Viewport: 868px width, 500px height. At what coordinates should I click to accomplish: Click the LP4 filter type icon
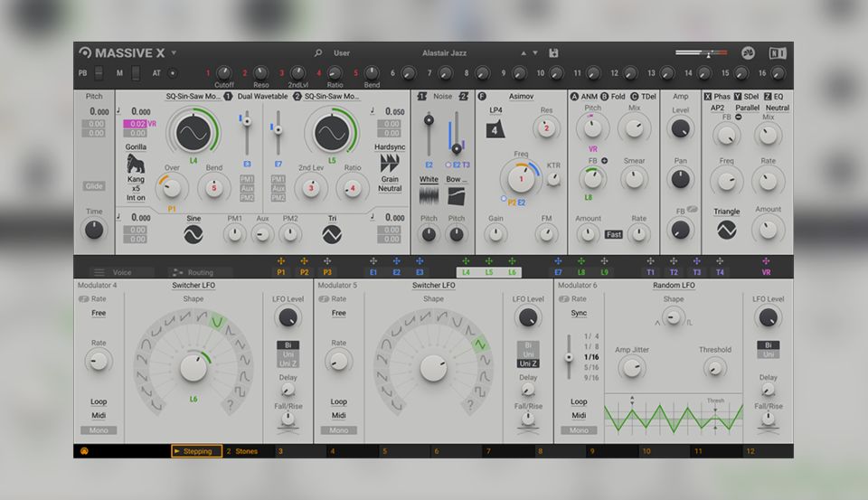point(495,129)
